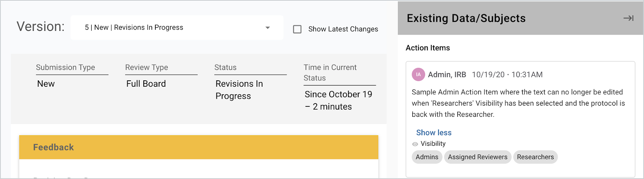The image size is (644, 179).
Task: Click the IA user avatar icon
Action: [x=418, y=75]
